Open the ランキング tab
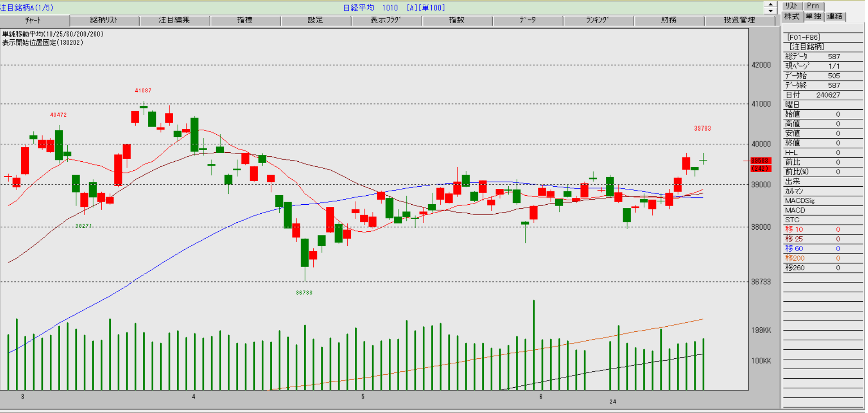Screen dimensions: 868x413 pyautogui.click(x=598, y=20)
